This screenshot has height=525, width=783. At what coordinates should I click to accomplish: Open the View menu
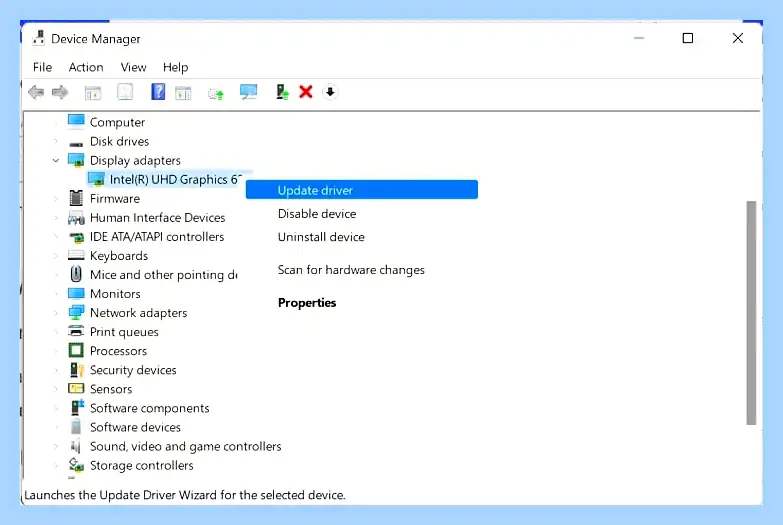[133, 67]
